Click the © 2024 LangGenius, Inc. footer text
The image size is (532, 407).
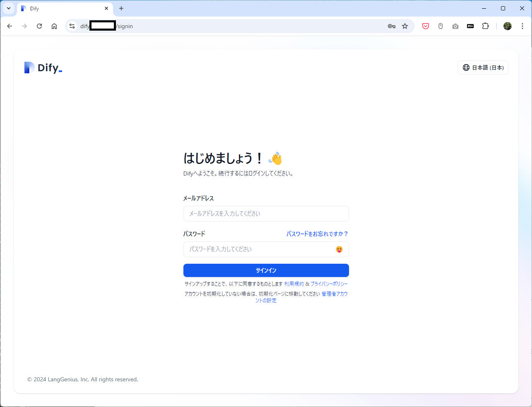coord(83,379)
